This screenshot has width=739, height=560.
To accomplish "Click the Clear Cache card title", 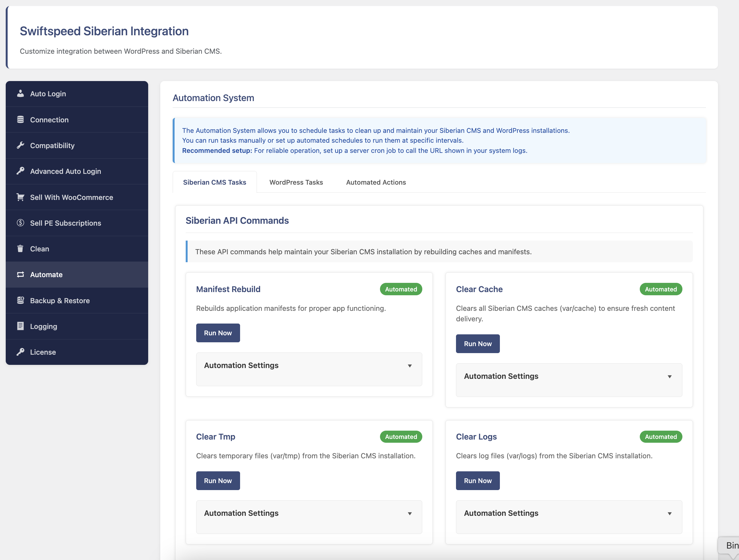I will pyautogui.click(x=479, y=289).
